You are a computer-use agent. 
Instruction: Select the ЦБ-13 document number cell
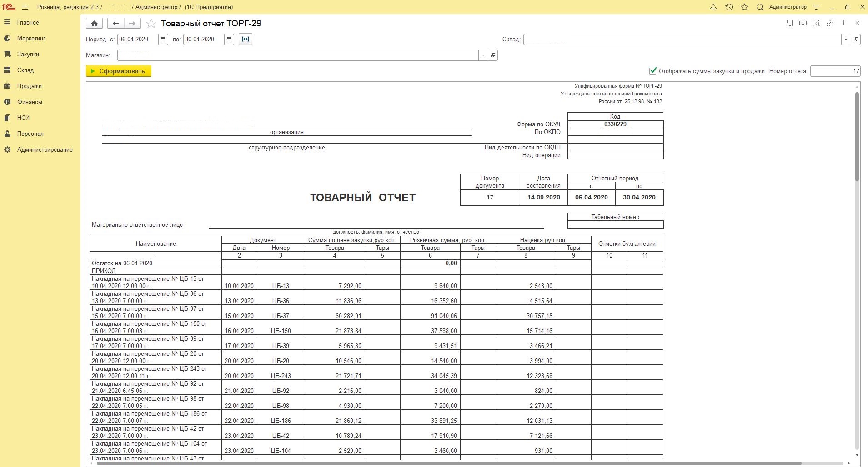[281, 282]
